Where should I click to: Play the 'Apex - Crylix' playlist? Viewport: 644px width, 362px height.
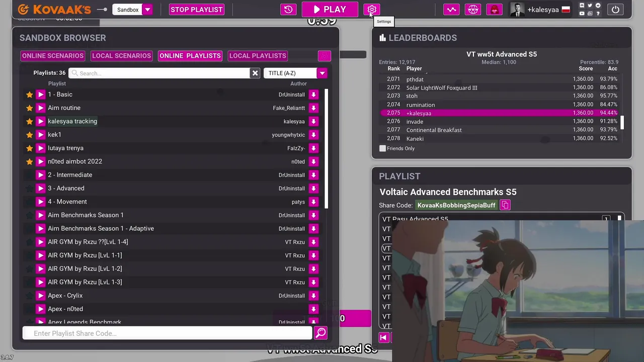41,296
